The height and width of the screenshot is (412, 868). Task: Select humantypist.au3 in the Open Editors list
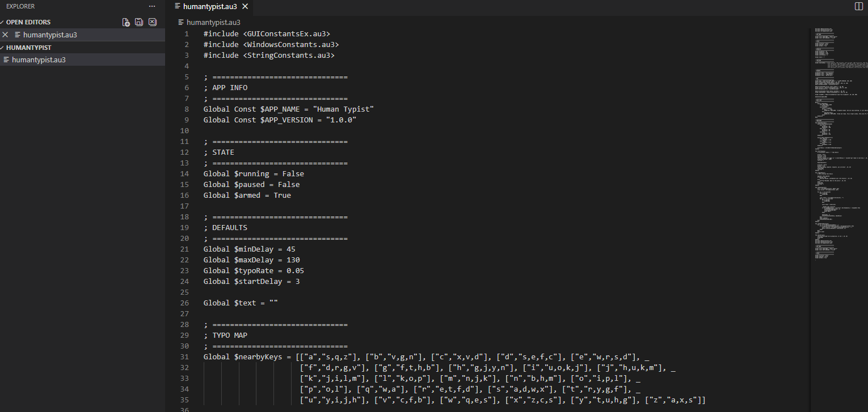(50, 35)
